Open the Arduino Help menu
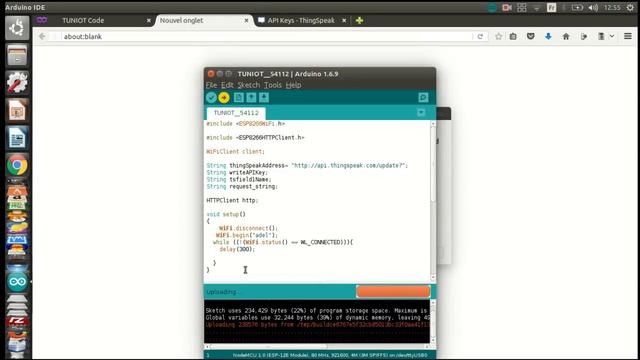The image size is (640, 360). coord(293,85)
